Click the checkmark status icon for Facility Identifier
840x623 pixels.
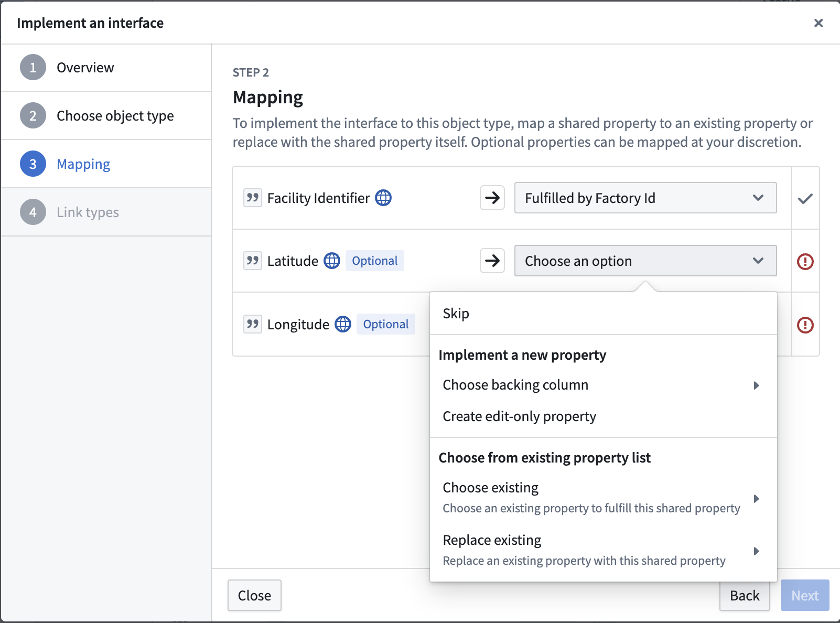click(x=805, y=198)
